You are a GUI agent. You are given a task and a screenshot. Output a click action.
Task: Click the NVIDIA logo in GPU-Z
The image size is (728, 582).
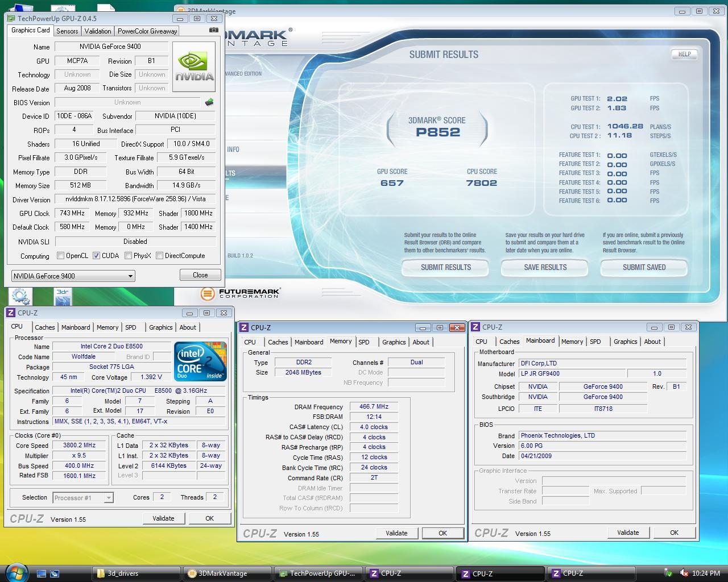[194, 66]
